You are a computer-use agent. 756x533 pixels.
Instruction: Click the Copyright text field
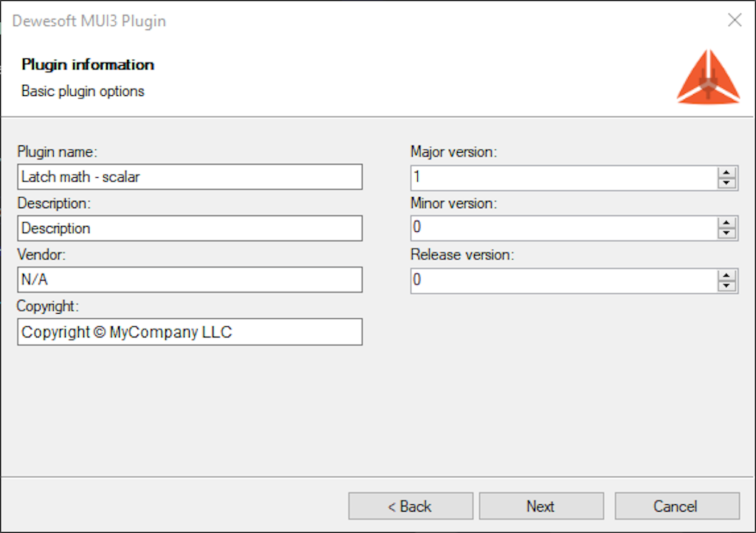click(190, 332)
